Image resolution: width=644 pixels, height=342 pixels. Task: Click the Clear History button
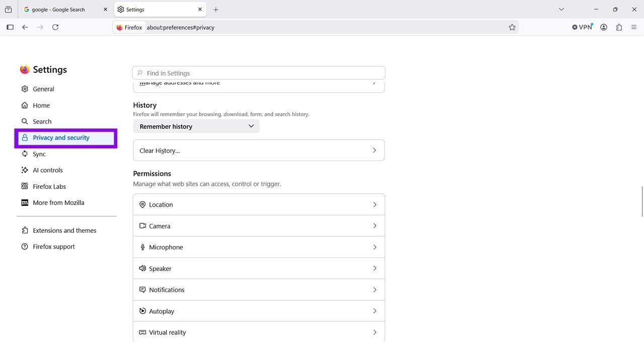pos(259,150)
